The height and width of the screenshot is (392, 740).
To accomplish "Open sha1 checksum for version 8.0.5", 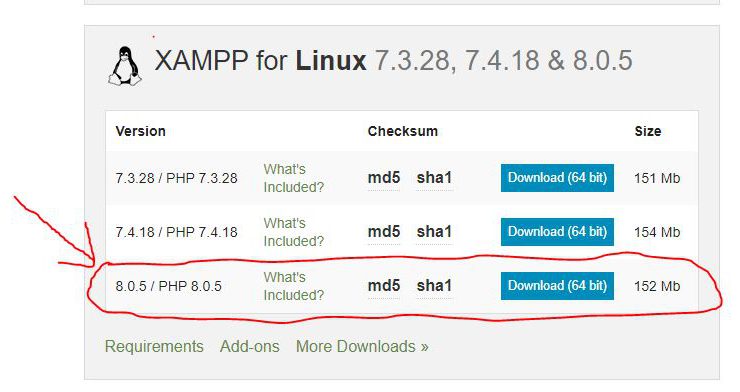I will (434, 286).
